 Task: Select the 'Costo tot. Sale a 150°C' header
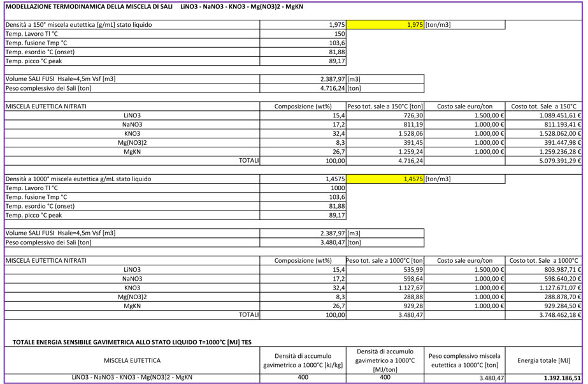(544, 107)
